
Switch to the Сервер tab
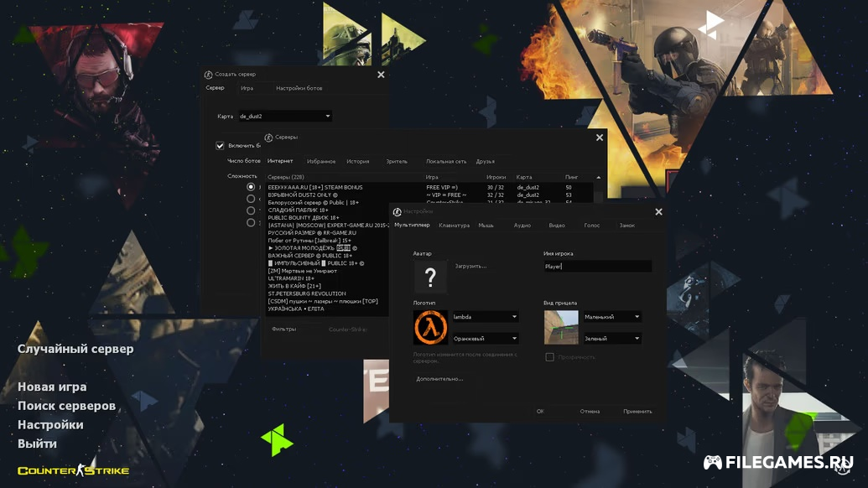pos(215,88)
